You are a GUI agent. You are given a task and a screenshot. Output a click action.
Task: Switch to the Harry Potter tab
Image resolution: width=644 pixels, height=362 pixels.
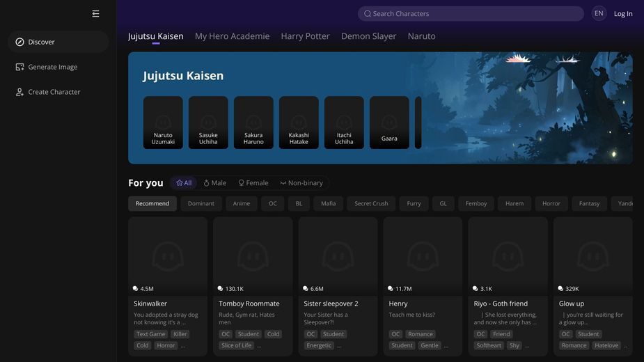click(x=305, y=36)
